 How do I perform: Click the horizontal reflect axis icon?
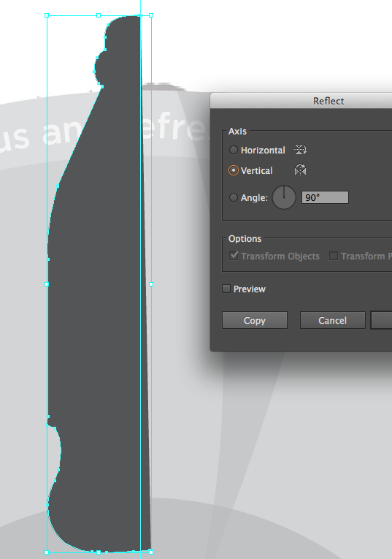(x=301, y=149)
